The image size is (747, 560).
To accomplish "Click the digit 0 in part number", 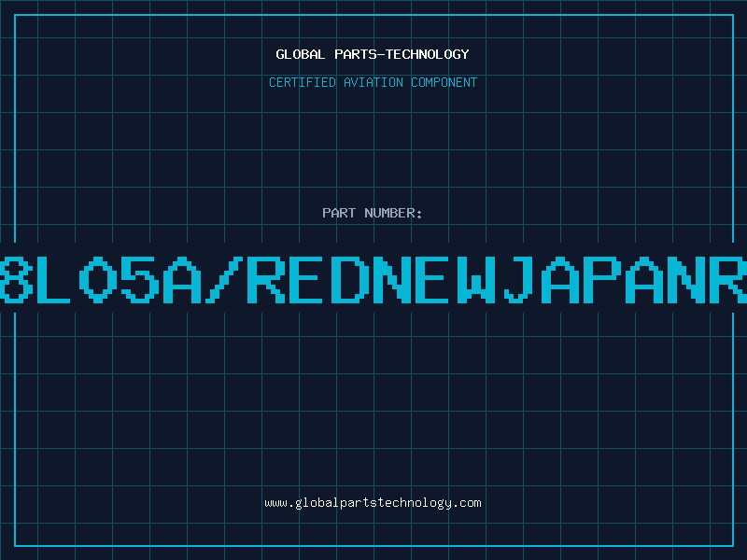I will (x=98, y=280).
